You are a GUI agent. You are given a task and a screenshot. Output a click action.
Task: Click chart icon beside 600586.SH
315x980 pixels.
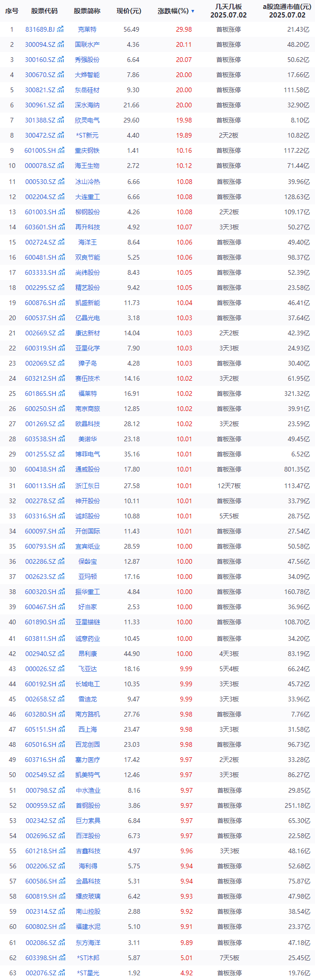[x=61, y=881]
